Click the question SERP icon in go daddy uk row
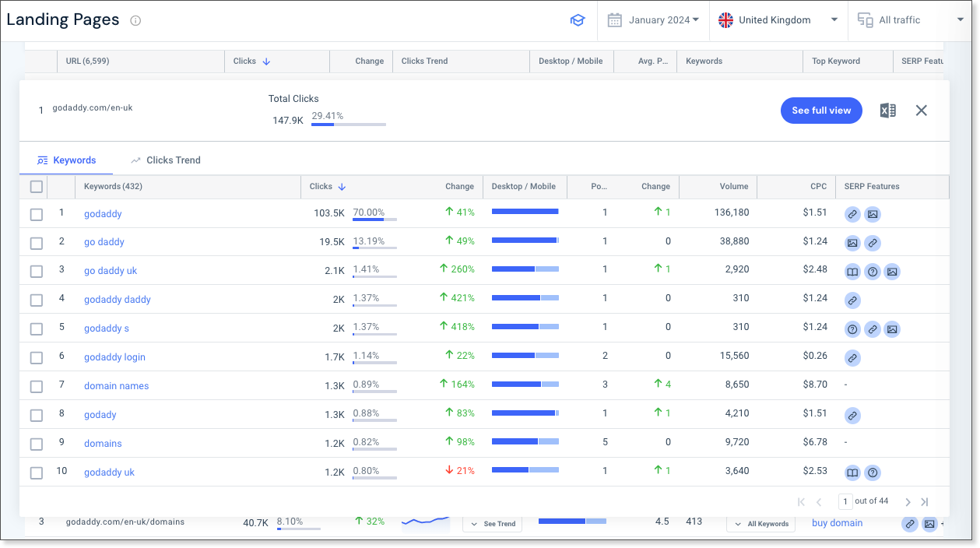This screenshot has width=980, height=548. pos(873,272)
